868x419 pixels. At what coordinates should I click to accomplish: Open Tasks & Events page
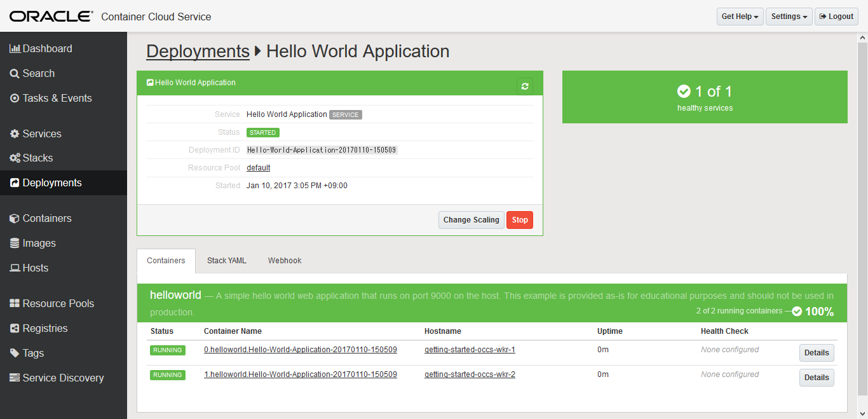tap(64, 99)
